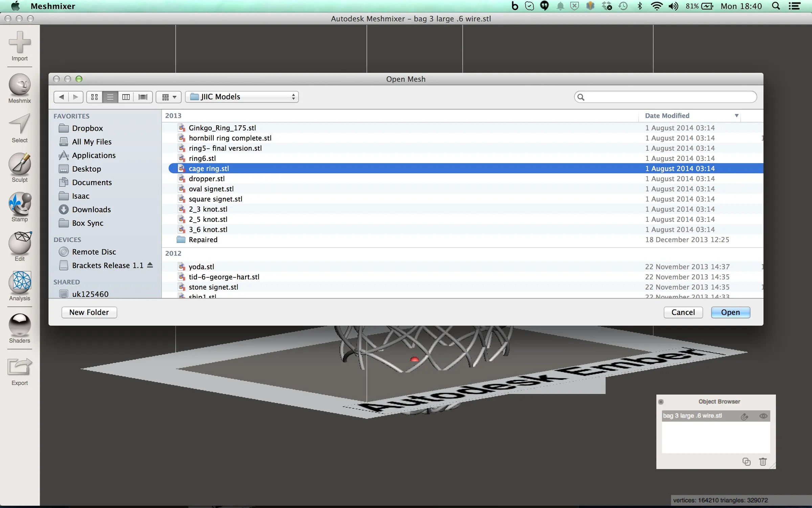812x508 pixels.
Task: Eject the Brackets Release 1.1 volume
Action: point(150,265)
